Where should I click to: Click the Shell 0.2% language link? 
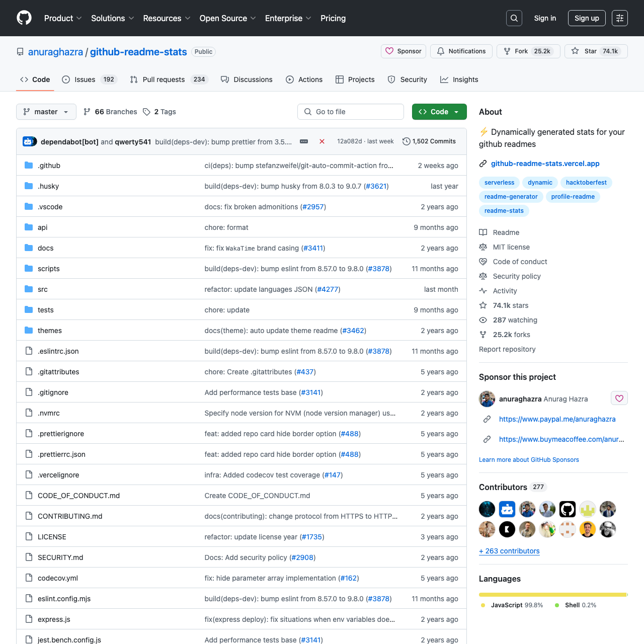[576, 605]
